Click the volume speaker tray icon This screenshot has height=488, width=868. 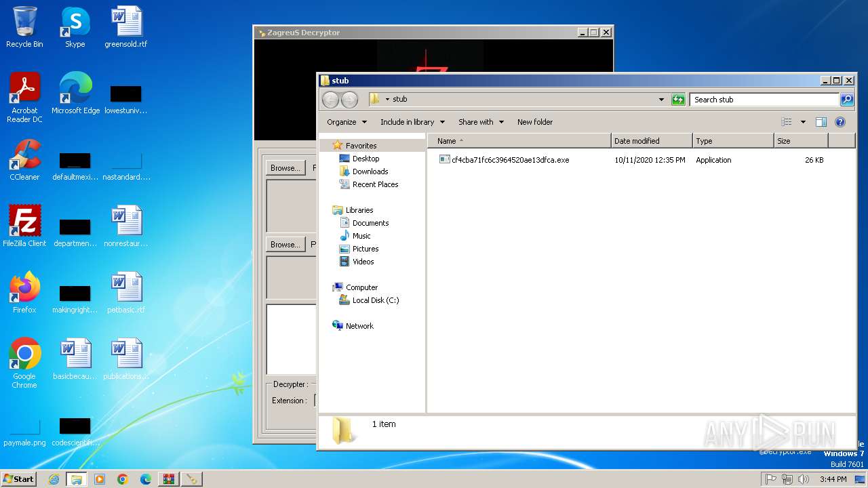[x=804, y=479]
